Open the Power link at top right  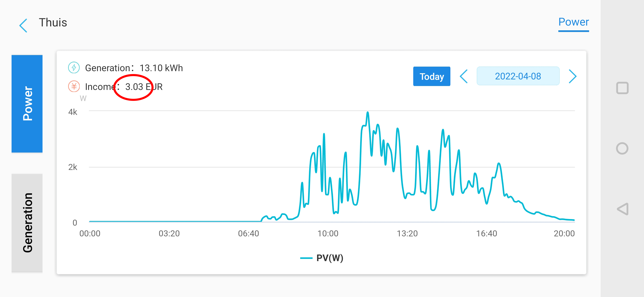(x=573, y=22)
